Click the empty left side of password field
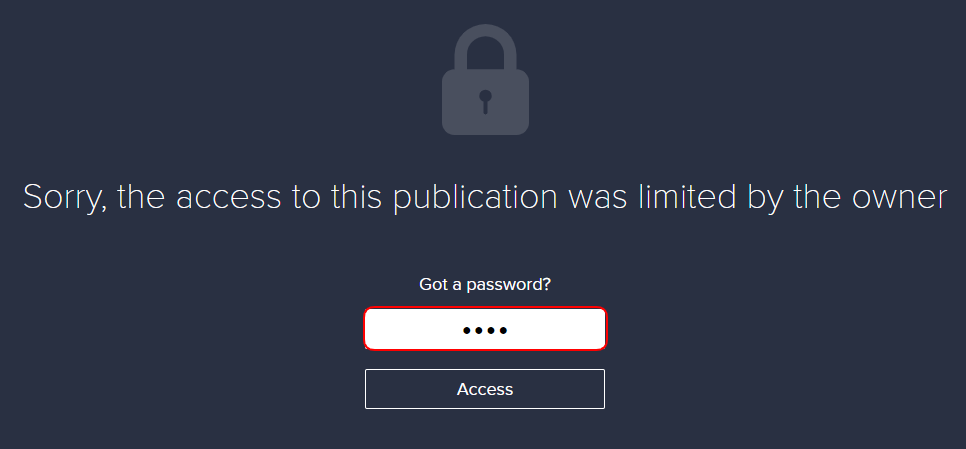 click(x=413, y=329)
